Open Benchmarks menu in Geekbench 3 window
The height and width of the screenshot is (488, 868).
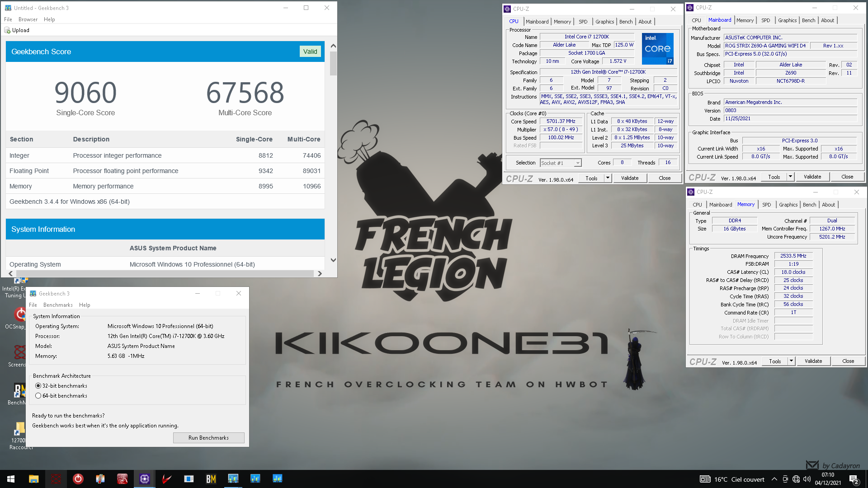58,305
